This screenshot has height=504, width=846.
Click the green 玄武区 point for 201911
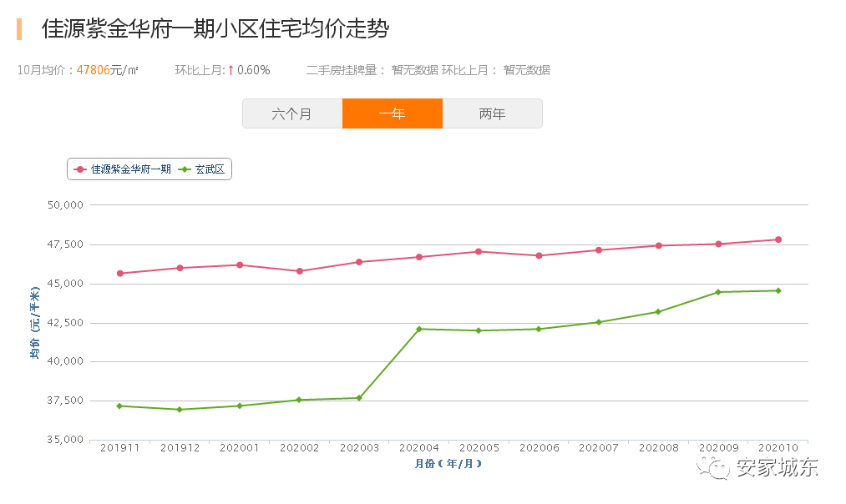point(119,406)
